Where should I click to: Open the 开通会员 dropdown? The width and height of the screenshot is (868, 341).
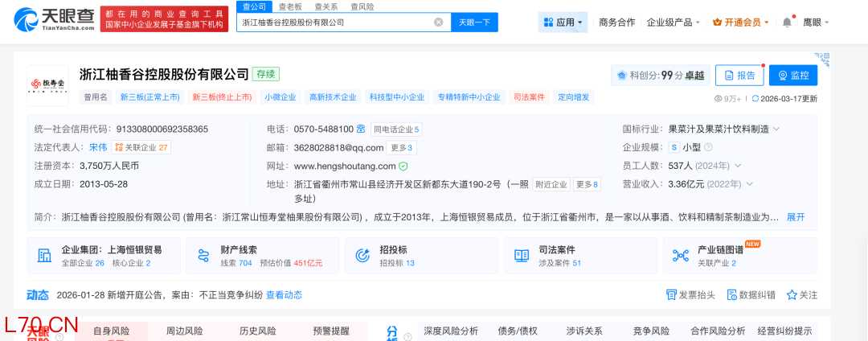[x=741, y=23]
